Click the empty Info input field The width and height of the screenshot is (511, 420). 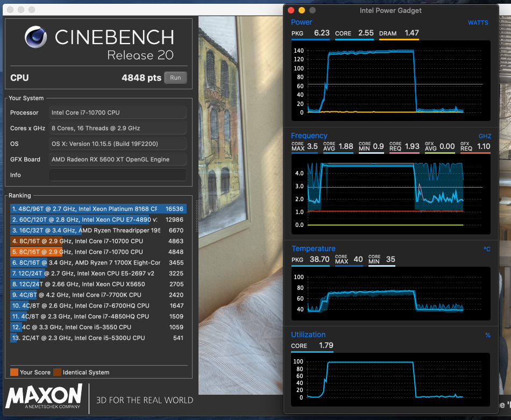(x=118, y=175)
